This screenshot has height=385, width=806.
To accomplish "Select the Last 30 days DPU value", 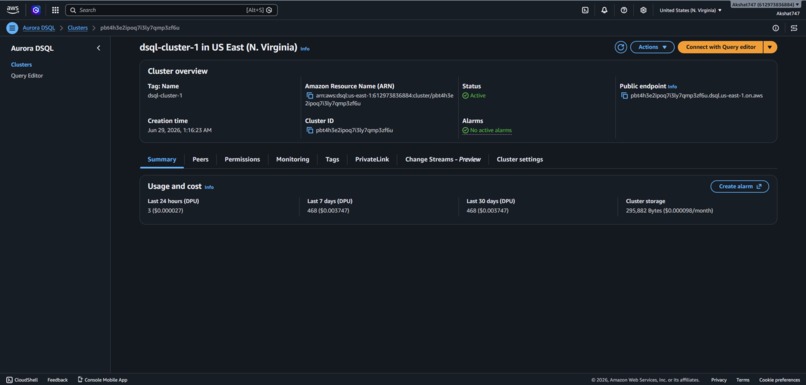I will pyautogui.click(x=487, y=211).
